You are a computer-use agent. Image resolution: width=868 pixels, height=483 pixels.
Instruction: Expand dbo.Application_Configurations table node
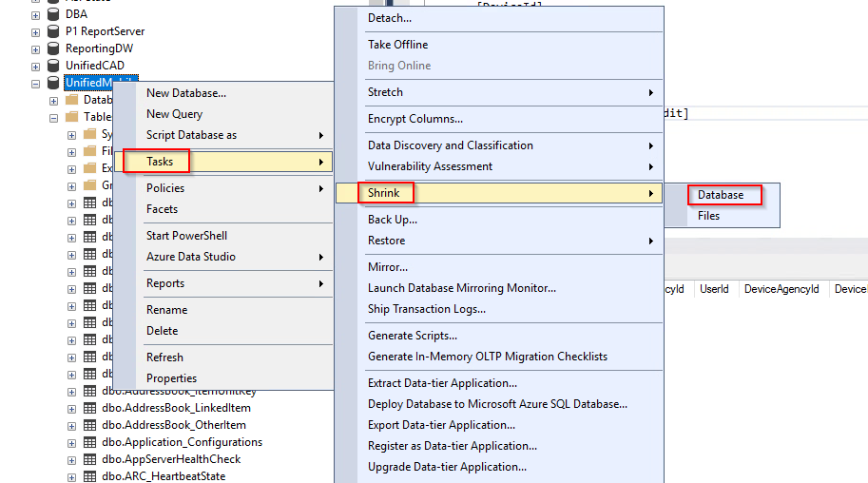click(71, 444)
